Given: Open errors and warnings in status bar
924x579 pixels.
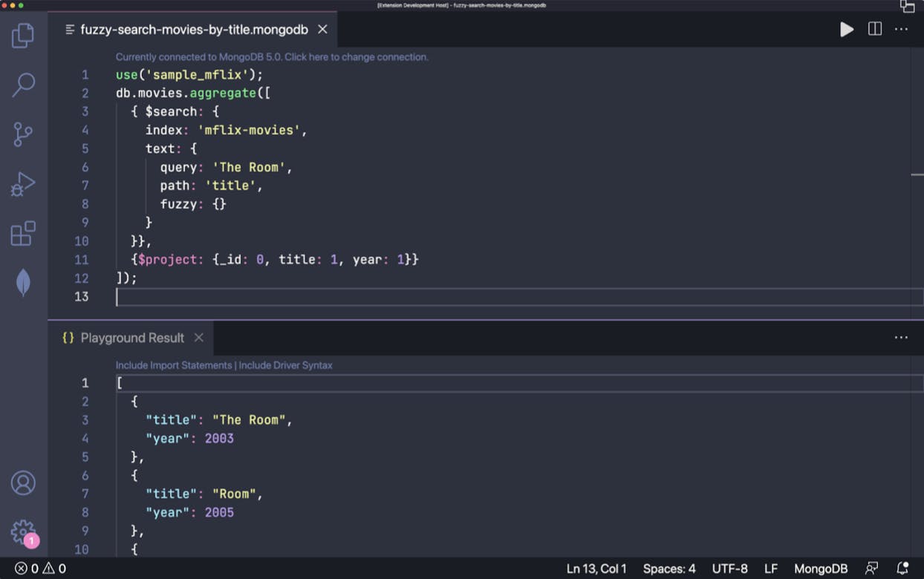Looking at the screenshot, I should coord(40,569).
